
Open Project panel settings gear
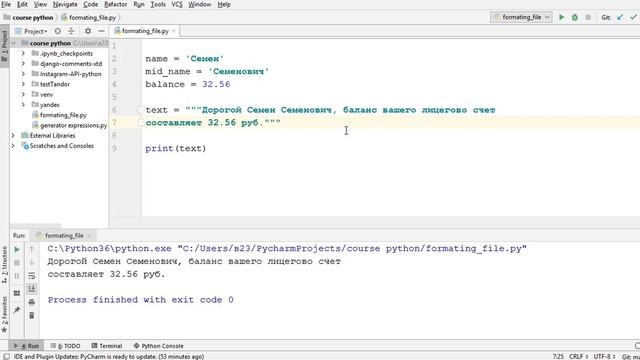(88, 31)
